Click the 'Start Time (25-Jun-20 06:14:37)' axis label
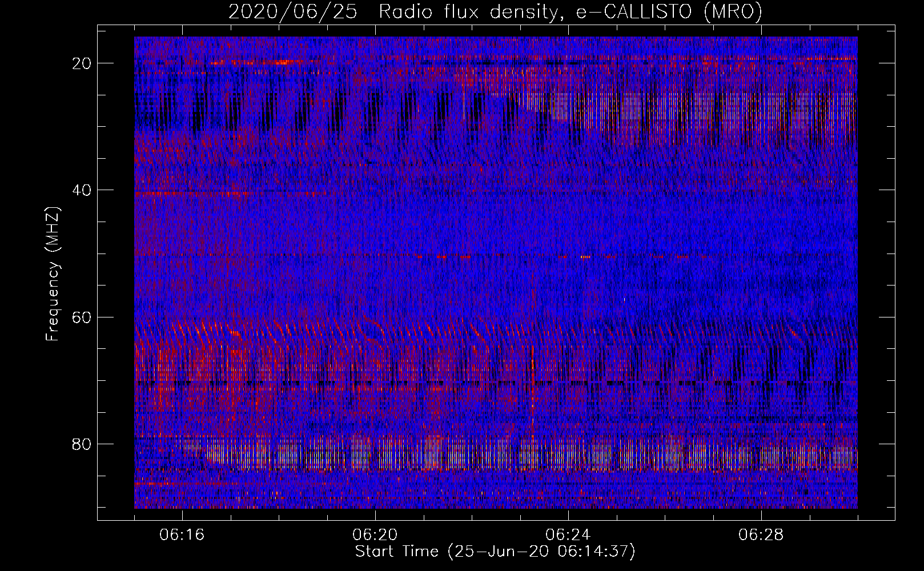The width and height of the screenshot is (924, 571). click(495, 552)
